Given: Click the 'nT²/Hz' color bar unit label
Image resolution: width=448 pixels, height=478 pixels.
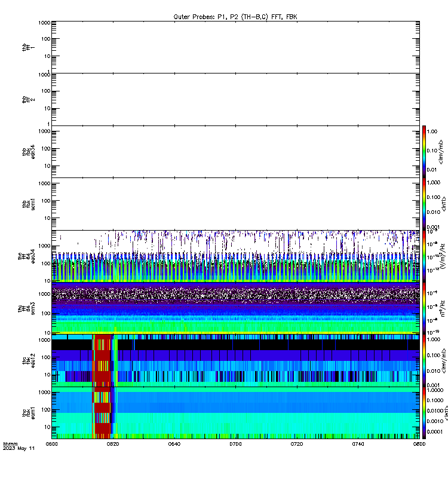Looking at the screenshot, I should coord(442,308).
